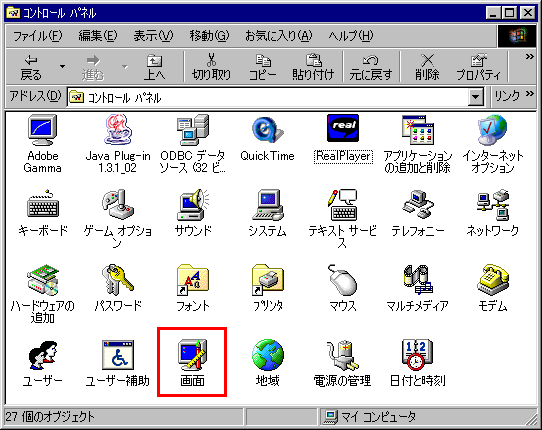This screenshot has height=430, width=542.
Task: Click the 上へ up one level button
Action: (x=154, y=67)
